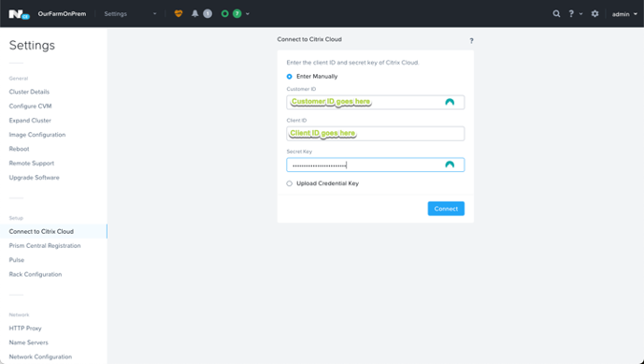This screenshot has width=644, height=364.
Task: Open the search magnifier icon
Action: tap(556, 14)
